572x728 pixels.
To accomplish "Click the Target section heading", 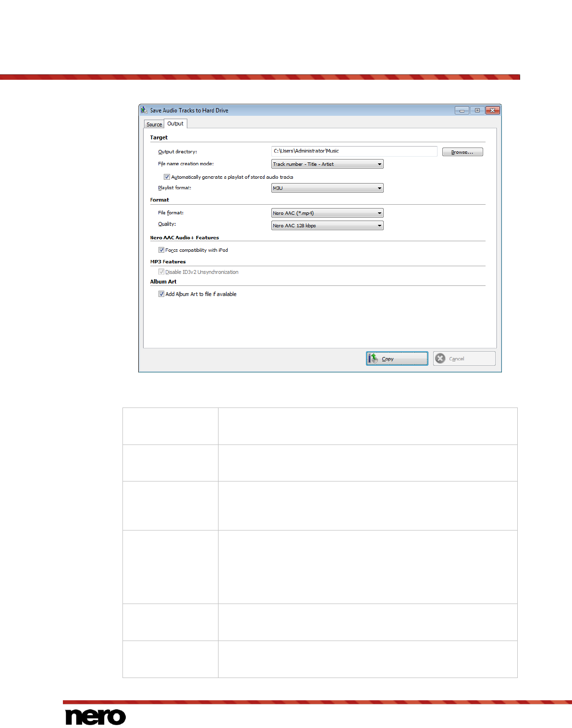I will pos(159,137).
